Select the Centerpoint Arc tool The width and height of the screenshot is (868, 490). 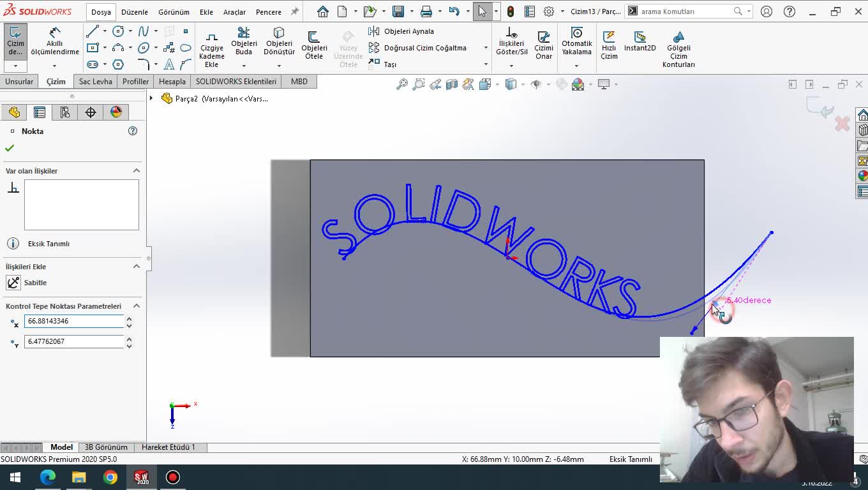[118, 48]
